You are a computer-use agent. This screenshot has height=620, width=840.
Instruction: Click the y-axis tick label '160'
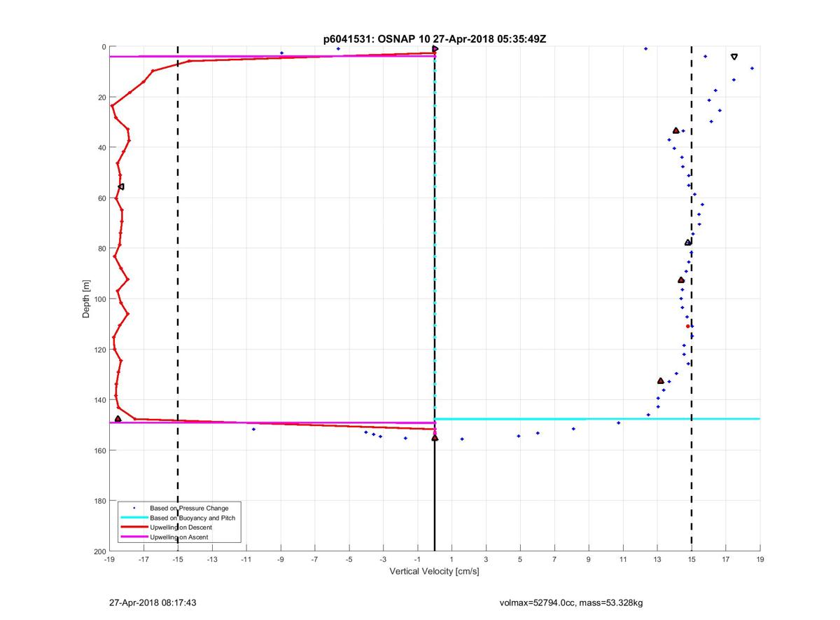99,450
